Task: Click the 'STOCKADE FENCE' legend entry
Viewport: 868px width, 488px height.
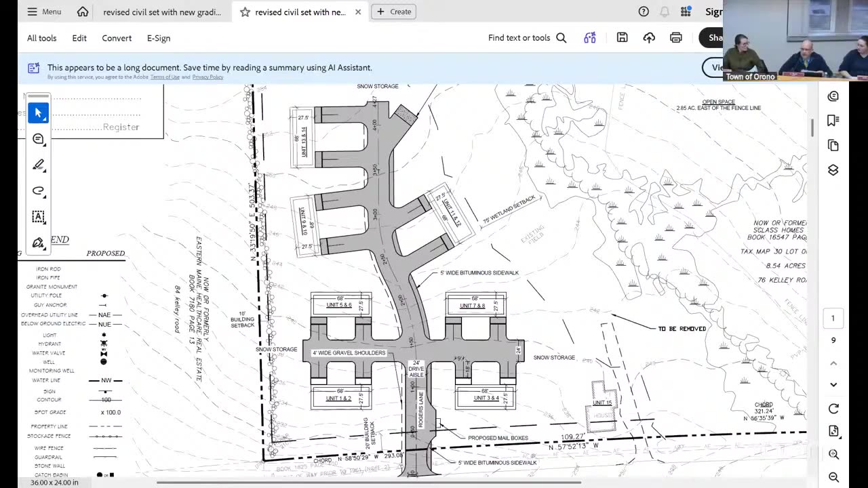Action: [x=50, y=436]
